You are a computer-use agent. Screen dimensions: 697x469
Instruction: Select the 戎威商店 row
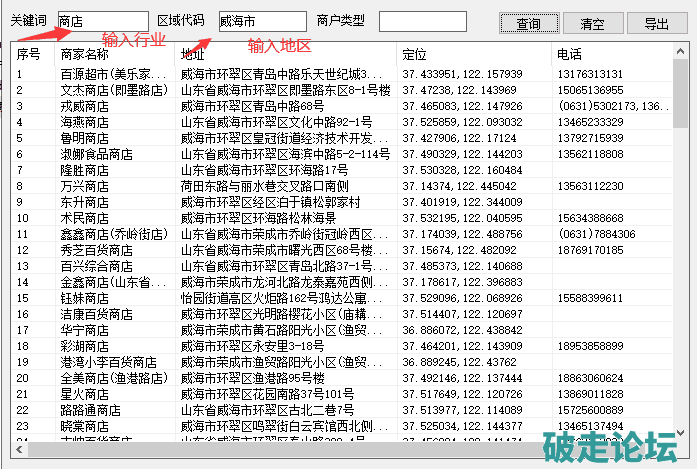tap(88, 105)
